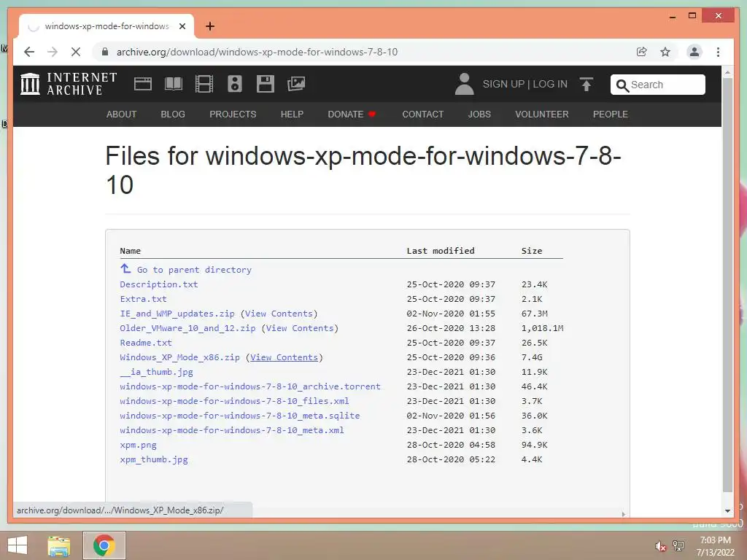
Task: Click the LOG IN link
Action: (550, 84)
